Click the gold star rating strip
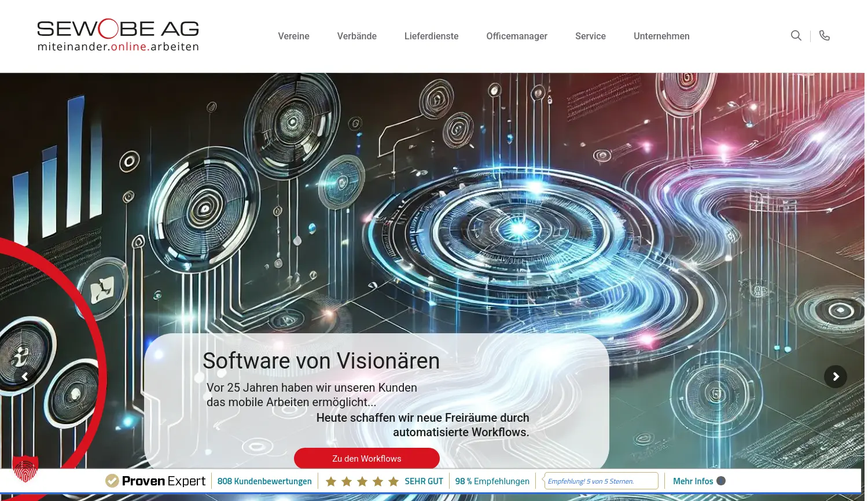Image resolution: width=868 pixels, height=501 pixels. coord(362,481)
